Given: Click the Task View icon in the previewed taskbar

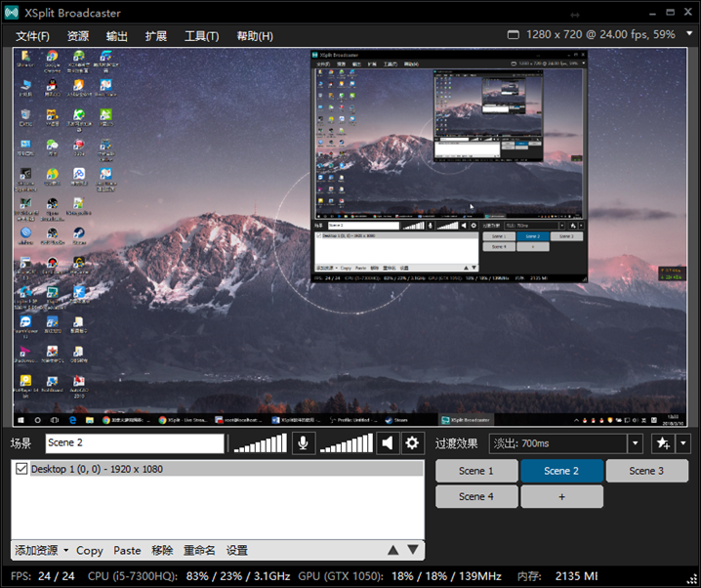Looking at the screenshot, I should pos(55,420).
